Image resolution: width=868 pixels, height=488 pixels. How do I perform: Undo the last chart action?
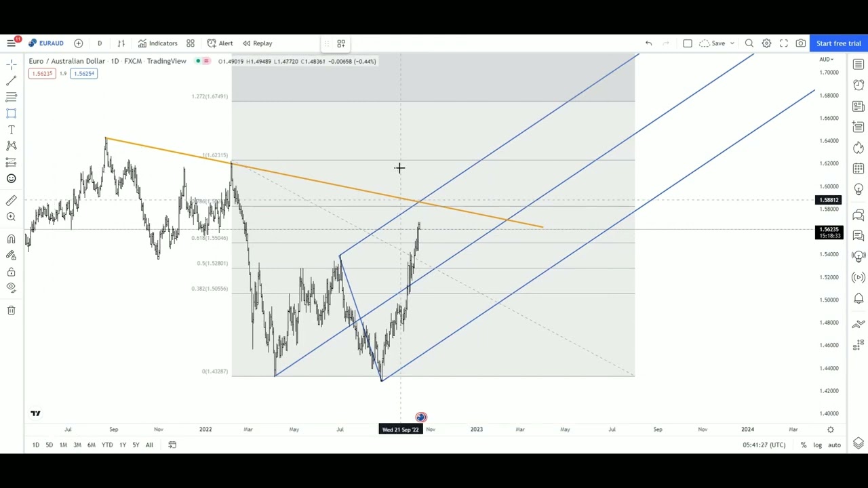pyautogui.click(x=648, y=43)
